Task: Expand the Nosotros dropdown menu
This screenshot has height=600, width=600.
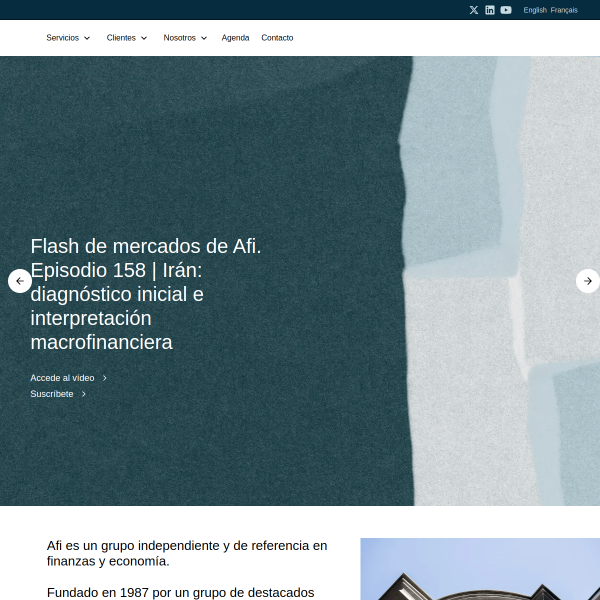Action: [185, 38]
